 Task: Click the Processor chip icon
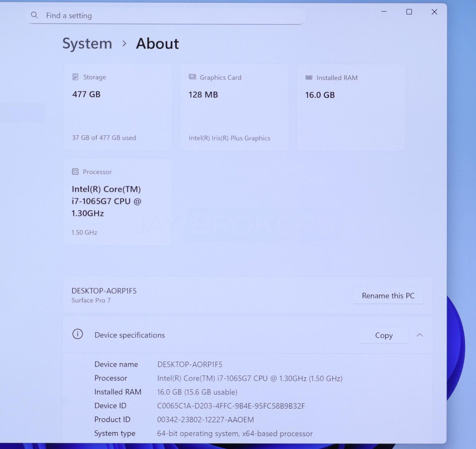point(75,172)
